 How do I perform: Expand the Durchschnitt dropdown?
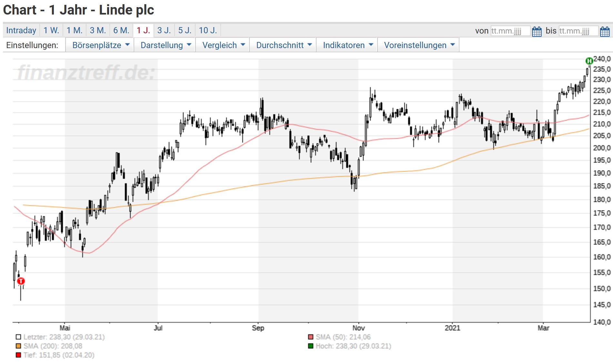click(283, 45)
